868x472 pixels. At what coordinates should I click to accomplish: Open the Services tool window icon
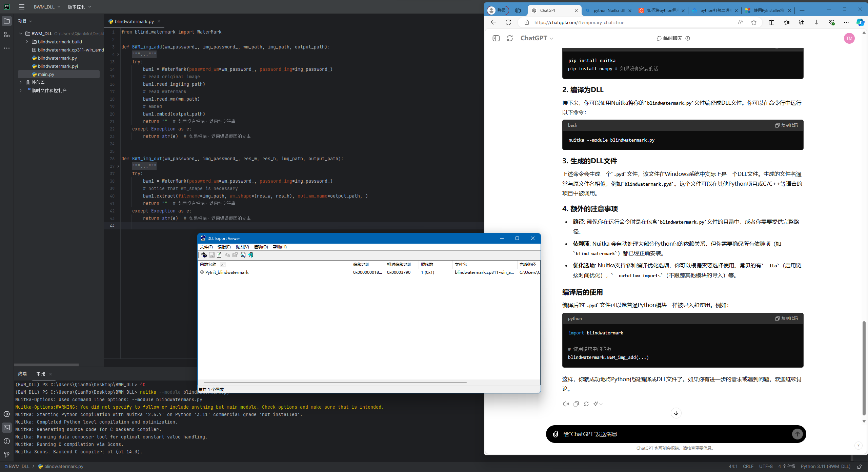tap(7, 414)
